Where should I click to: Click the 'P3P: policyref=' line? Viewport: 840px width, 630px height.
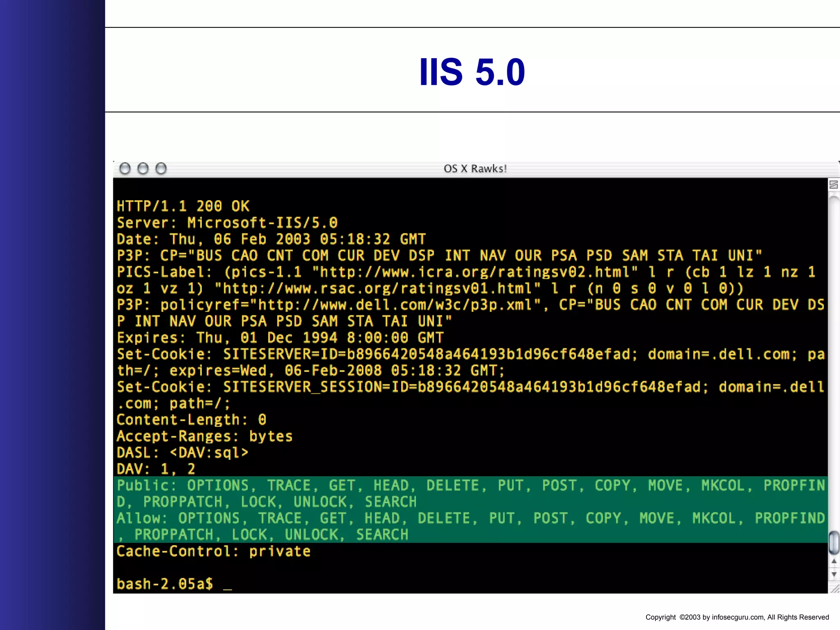[x=470, y=305]
